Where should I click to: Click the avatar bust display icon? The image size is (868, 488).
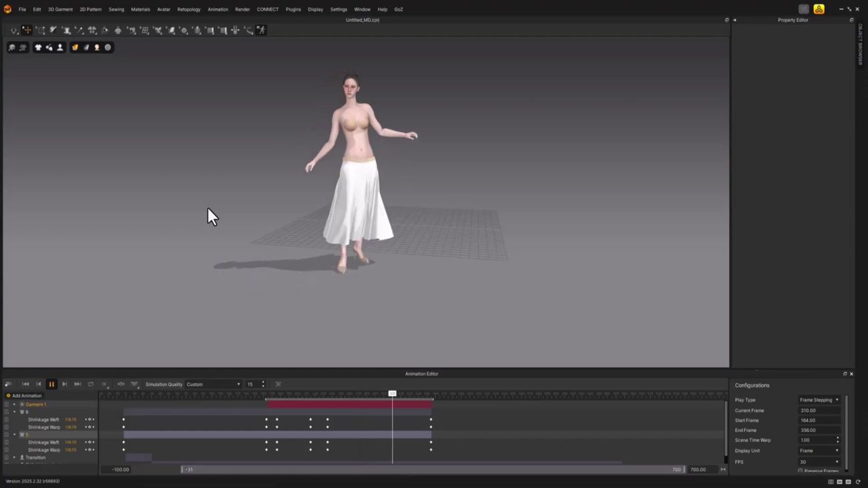[x=59, y=47]
